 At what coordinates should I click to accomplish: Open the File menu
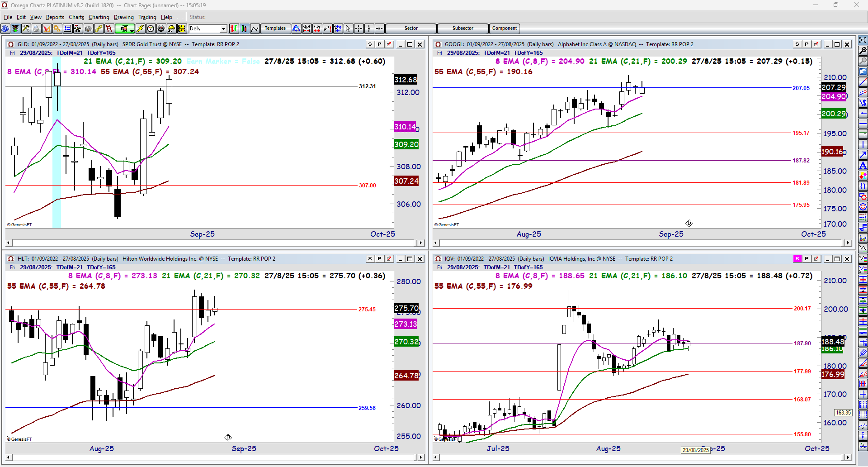pyautogui.click(x=8, y=17)
